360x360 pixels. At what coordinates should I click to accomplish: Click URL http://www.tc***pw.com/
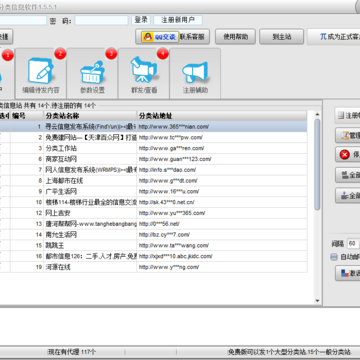(x=171, y=137)
